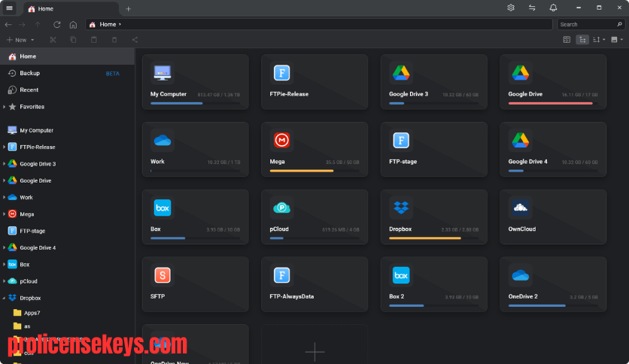Open the settings gear icon
The image size is (629, 364).
(x=511, y=8)
